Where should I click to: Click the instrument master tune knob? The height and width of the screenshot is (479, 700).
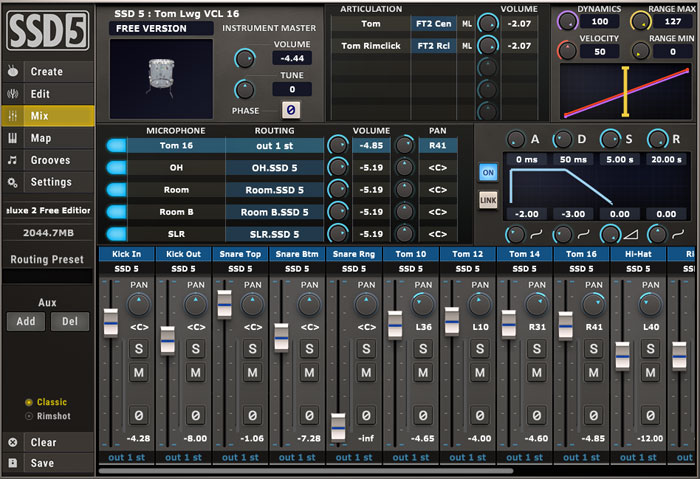[x=245, y=90]
